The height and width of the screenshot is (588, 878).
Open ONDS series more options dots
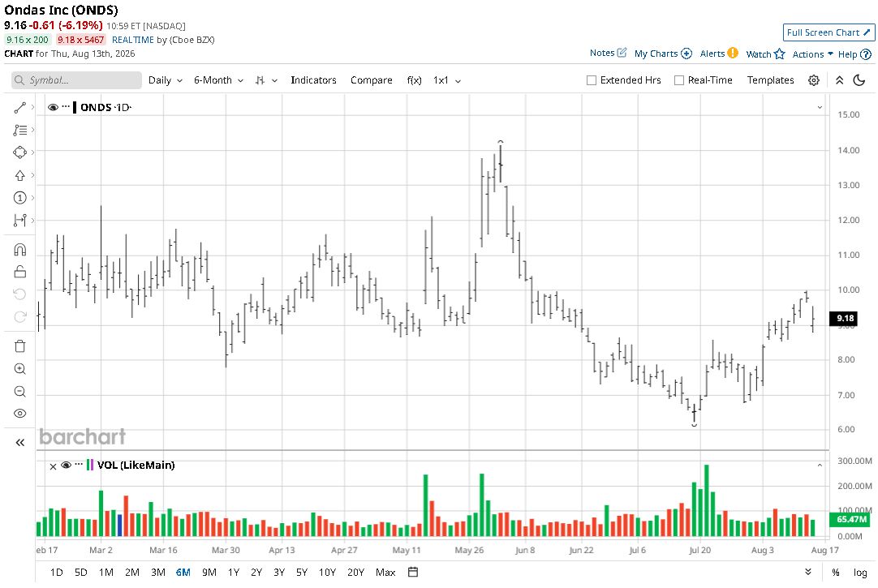click(x=66, y=106)
